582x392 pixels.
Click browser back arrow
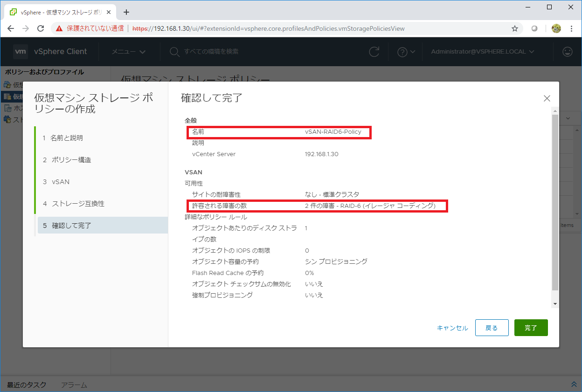tap(11, 28)
